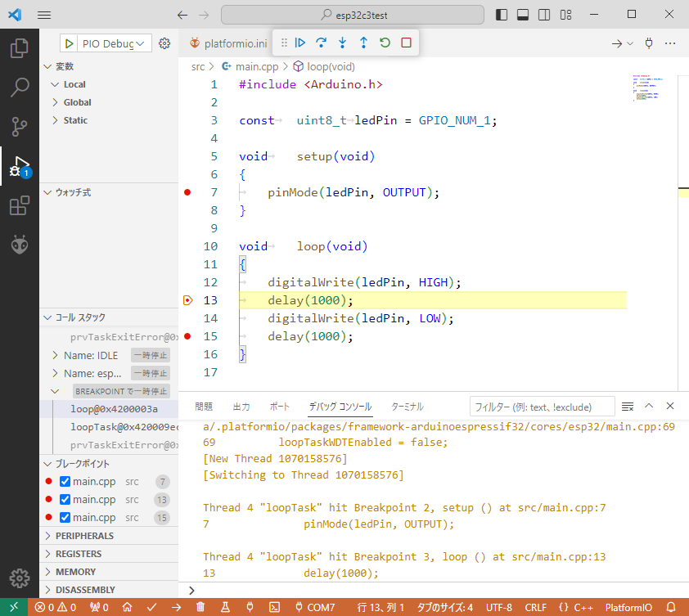Uncheck the main.cpp line 13 breakpoint

click(x=65, y=500)
